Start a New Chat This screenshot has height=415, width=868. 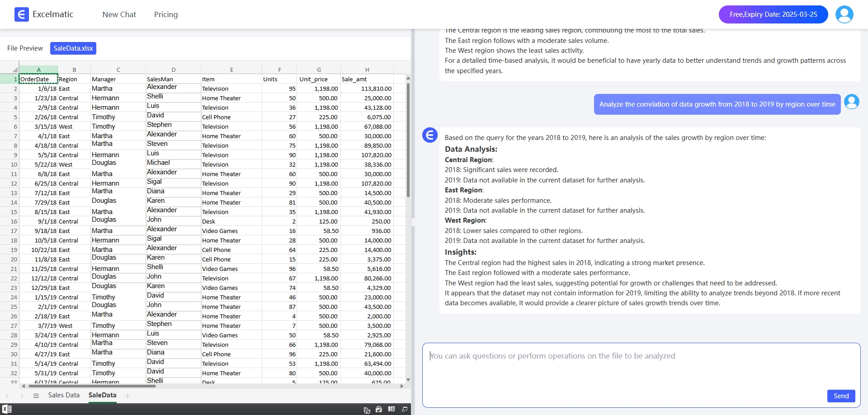(119, 14)
